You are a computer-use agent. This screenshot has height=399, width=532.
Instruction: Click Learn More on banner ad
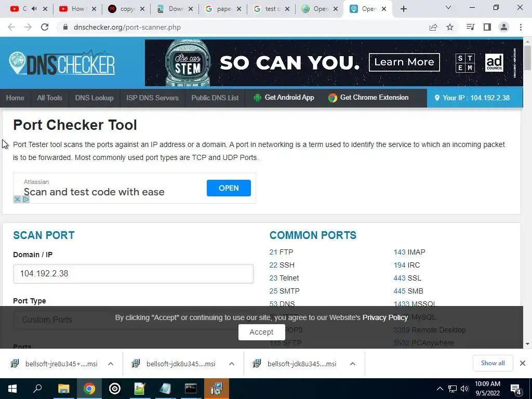pyautogui.click(x=404, y=62)
